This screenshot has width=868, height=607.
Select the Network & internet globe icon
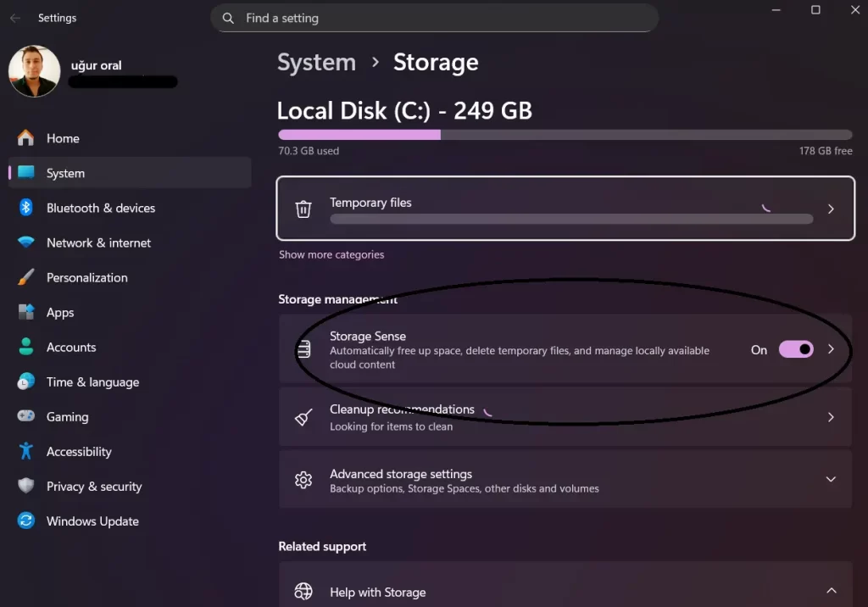pyautogui.click(x=24, y=242)
